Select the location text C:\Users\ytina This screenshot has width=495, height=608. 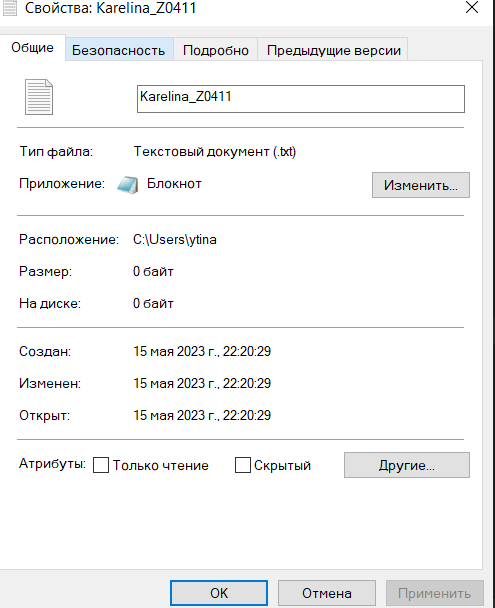[175, 240]
